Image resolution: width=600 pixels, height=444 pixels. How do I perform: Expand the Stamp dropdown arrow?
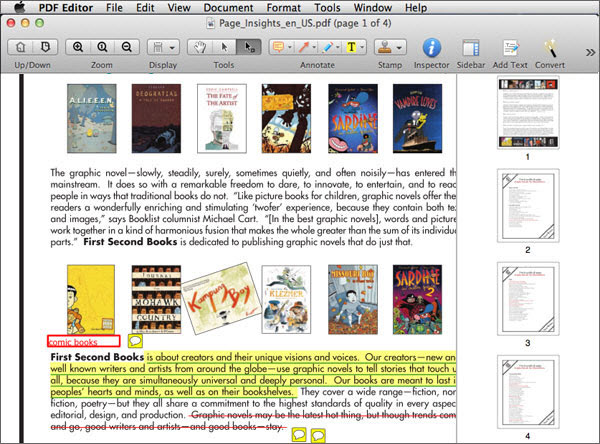click(x=399, y=48)
